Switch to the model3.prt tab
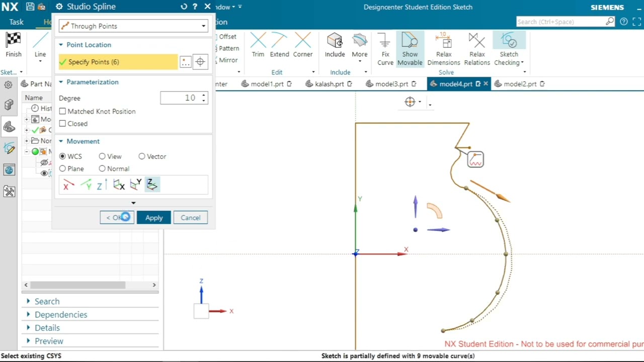Viewport: 644px width, 362px height. pos(391,84)
